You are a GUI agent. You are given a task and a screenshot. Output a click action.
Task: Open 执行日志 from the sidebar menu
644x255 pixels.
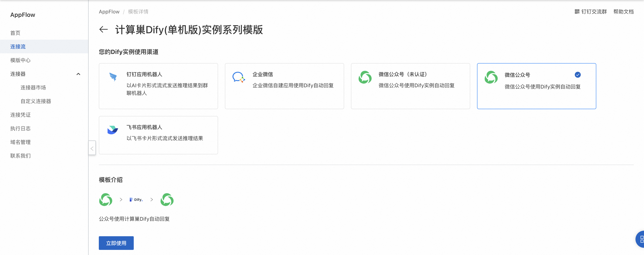[20, 129]
